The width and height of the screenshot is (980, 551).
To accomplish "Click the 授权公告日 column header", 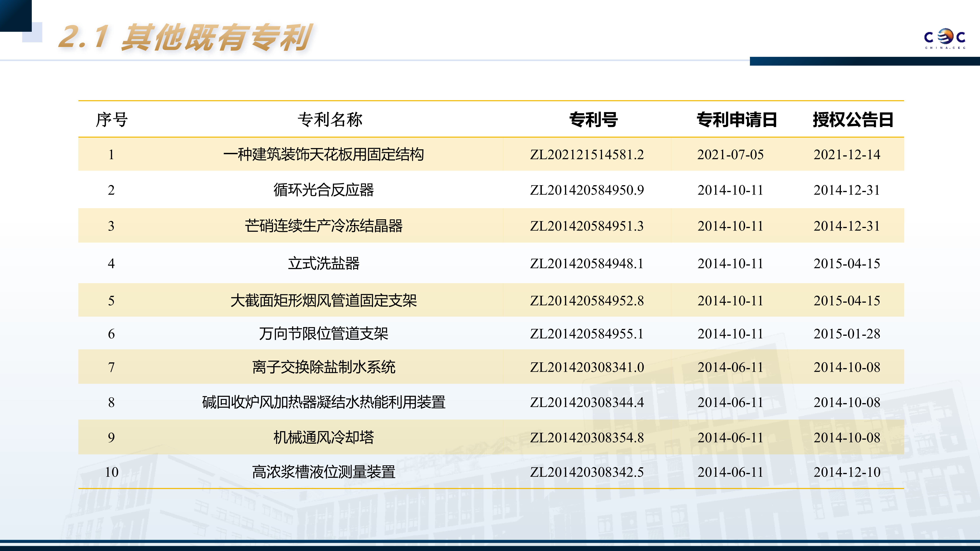I will [853, 120].
